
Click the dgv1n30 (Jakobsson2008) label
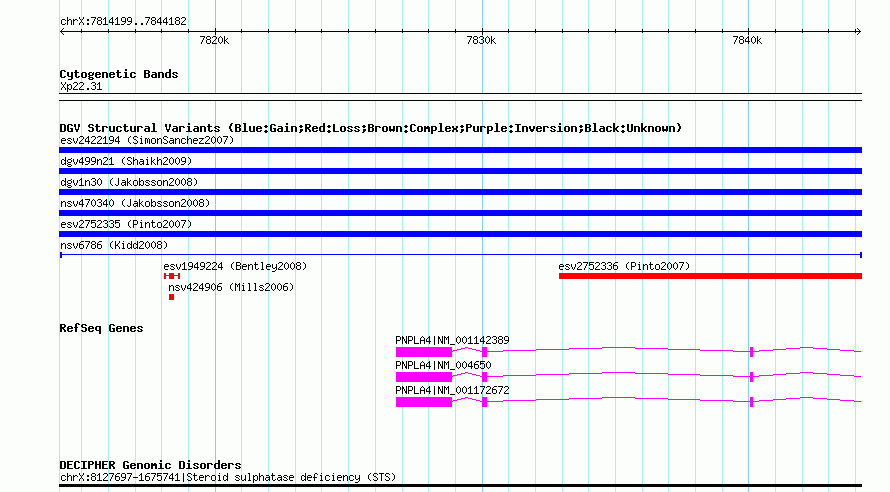129,182
